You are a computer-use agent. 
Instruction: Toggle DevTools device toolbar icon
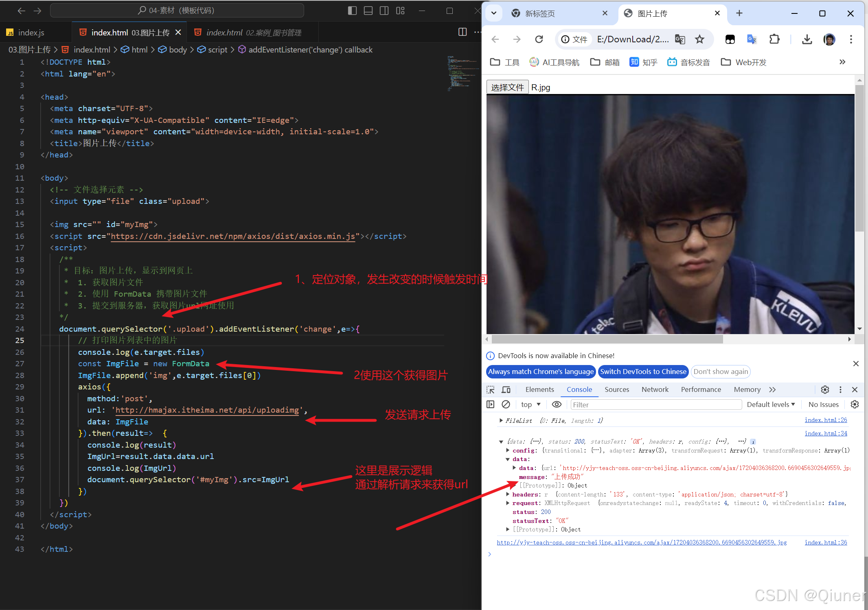pyautogui.click(x=506, y=390)
